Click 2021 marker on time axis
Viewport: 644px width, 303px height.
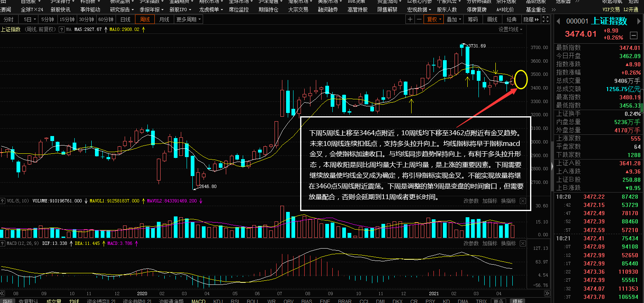pos(433,294)
